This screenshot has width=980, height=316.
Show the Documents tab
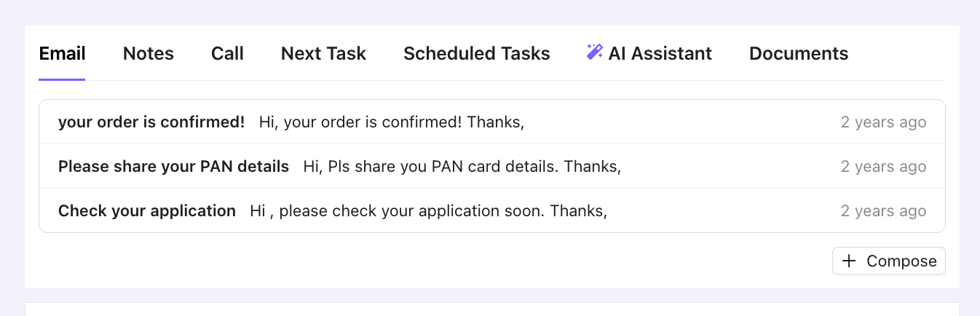(x=799, y=54)
